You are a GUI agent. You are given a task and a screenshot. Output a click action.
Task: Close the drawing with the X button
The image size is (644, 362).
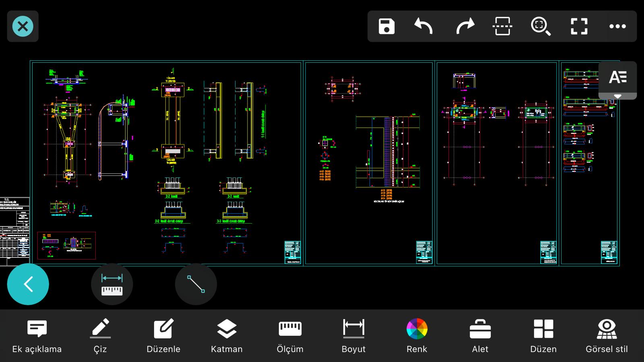click(x=23, y=27)
